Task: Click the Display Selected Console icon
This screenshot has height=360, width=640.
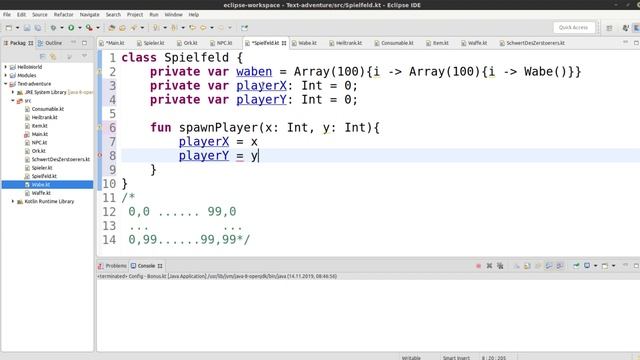Action: 587,266
